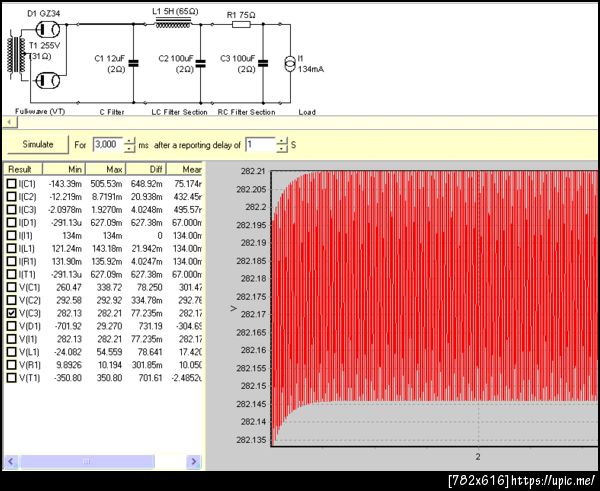The image size is (600, 491).
Task: Select the I1 current source load symbol
Action: [x=290, y=64]
